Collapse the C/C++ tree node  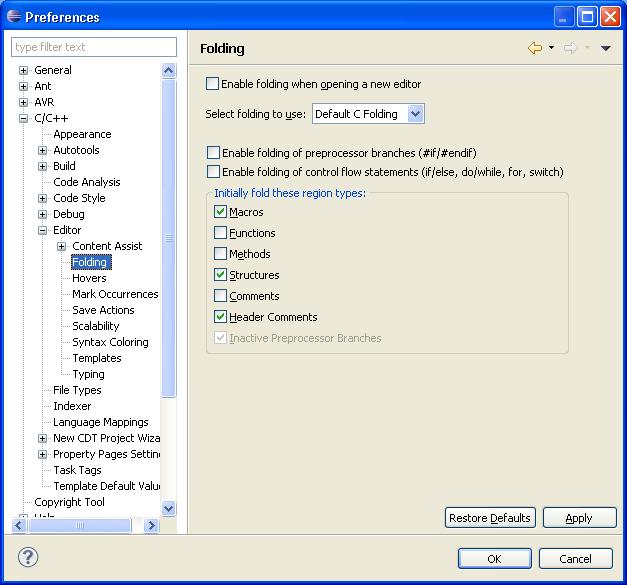24,118
